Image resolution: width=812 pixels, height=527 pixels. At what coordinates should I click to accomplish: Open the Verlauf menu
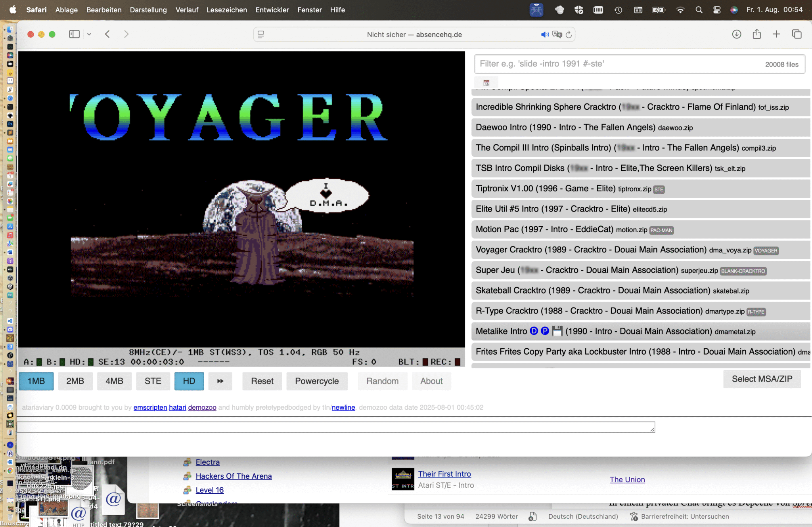point(187,10)
